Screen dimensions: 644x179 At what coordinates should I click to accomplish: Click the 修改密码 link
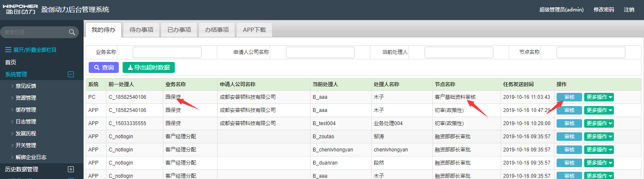tap(603, 9)
